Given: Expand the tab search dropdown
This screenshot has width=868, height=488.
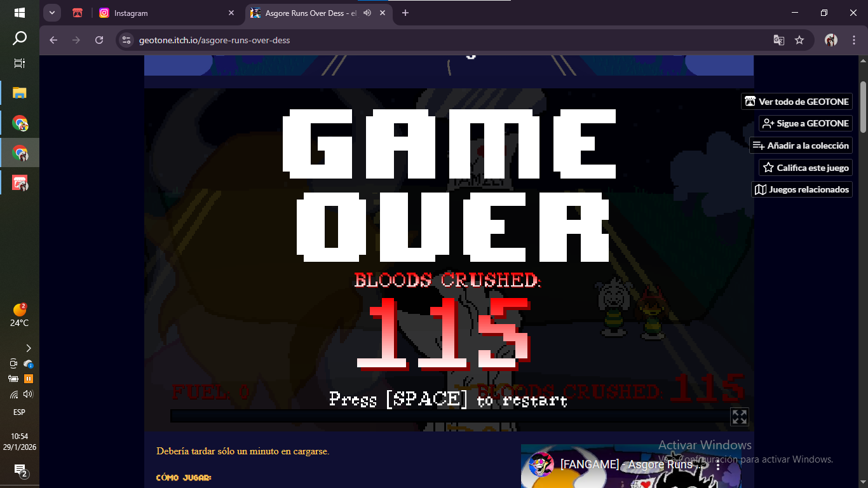Looking at the screenshot, I should (x=52, y=13).
